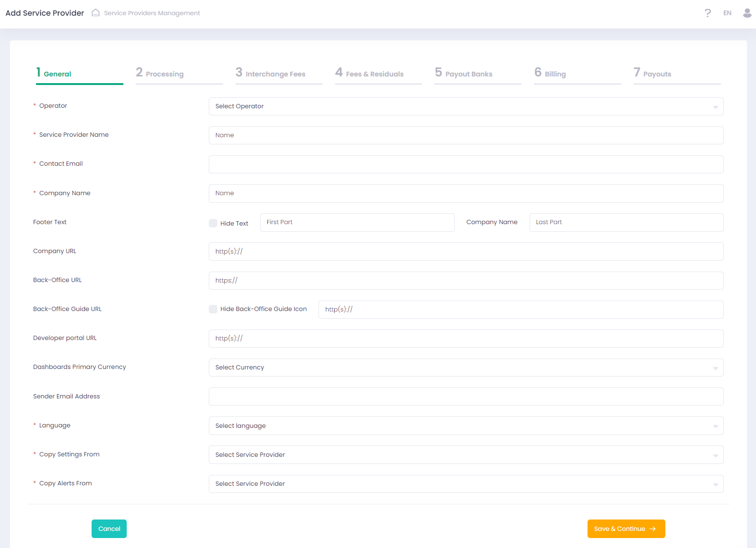Click the user profile avatar icon
This screenshot has width=756, height=548.
point(747,13)
